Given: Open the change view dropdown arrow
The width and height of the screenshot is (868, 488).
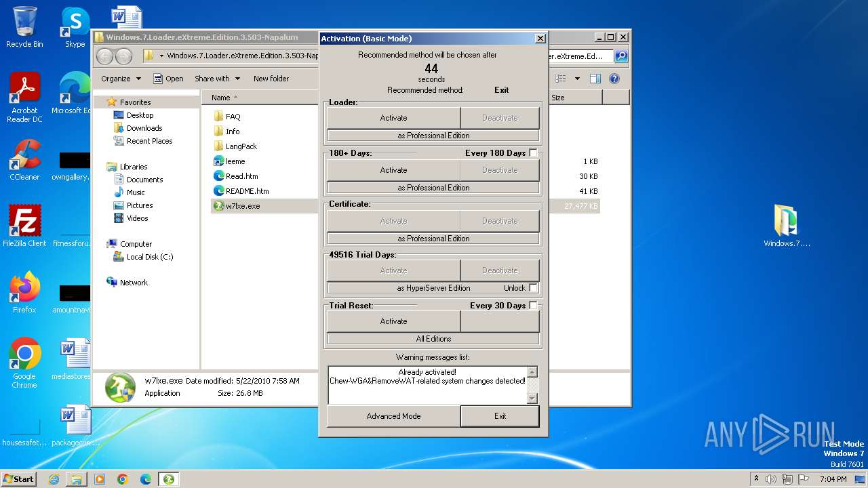Looking at the screenshot, I should coord(577,79).
